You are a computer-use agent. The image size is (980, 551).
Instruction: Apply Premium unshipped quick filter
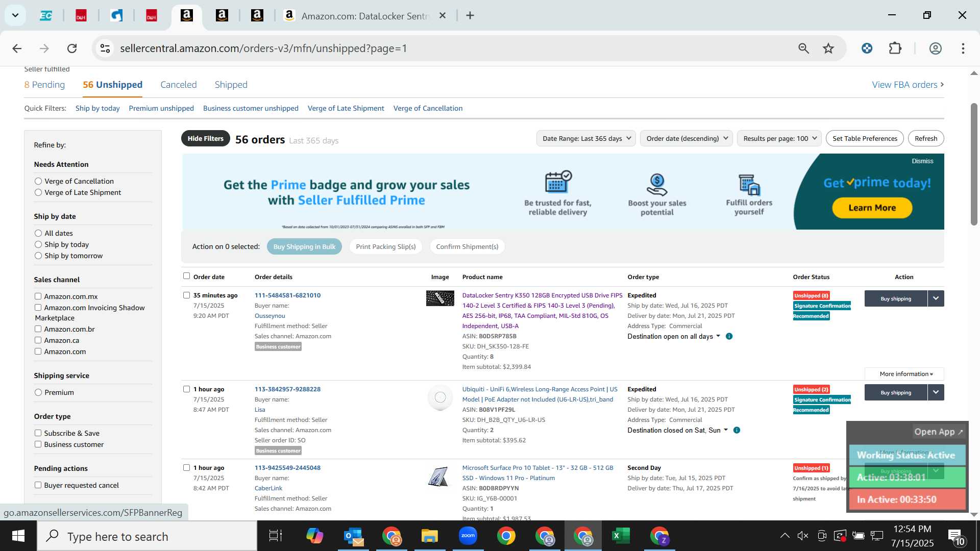point(161,108)
